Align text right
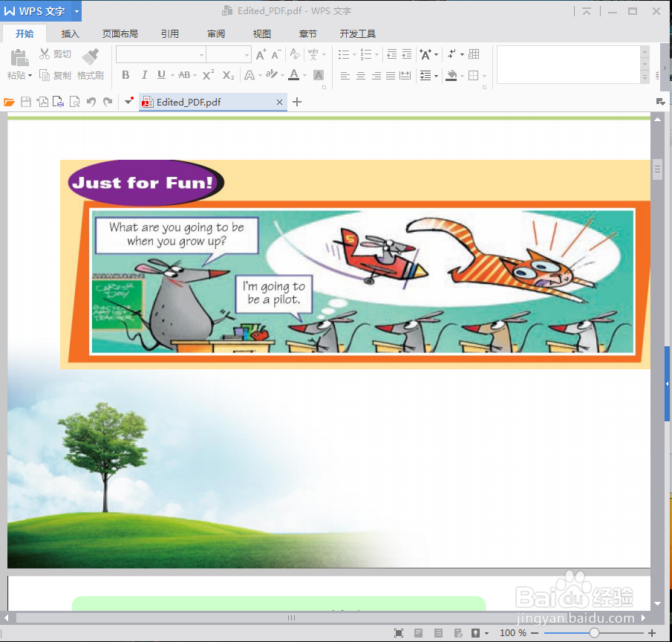Viewport: 672px width, 642px height. [376, 76]
